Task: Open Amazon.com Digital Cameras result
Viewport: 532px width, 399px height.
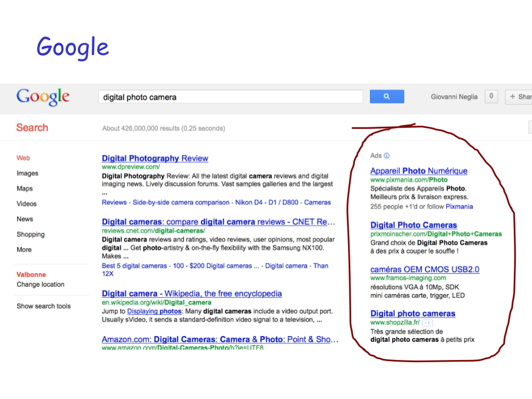Action: (220, 339)
